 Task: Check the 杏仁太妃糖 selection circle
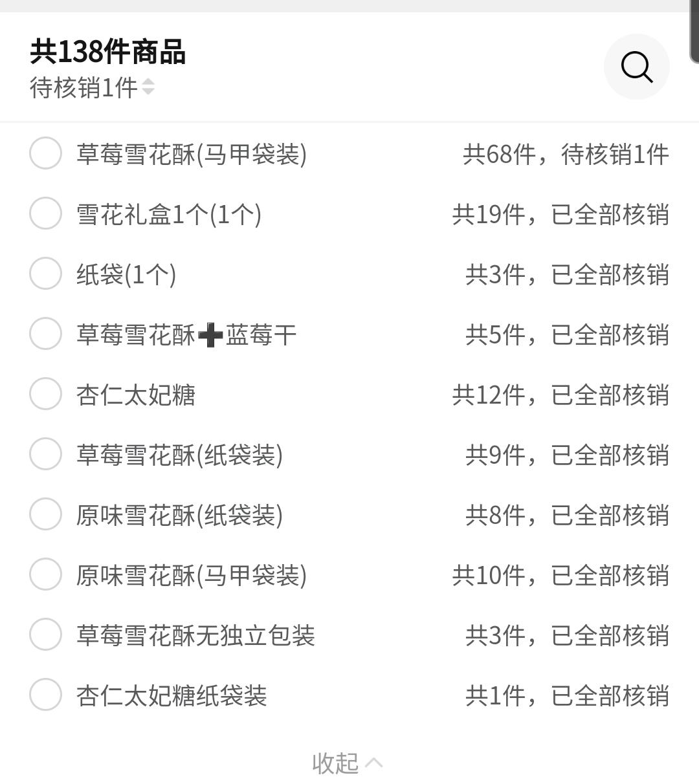[45, 395]
